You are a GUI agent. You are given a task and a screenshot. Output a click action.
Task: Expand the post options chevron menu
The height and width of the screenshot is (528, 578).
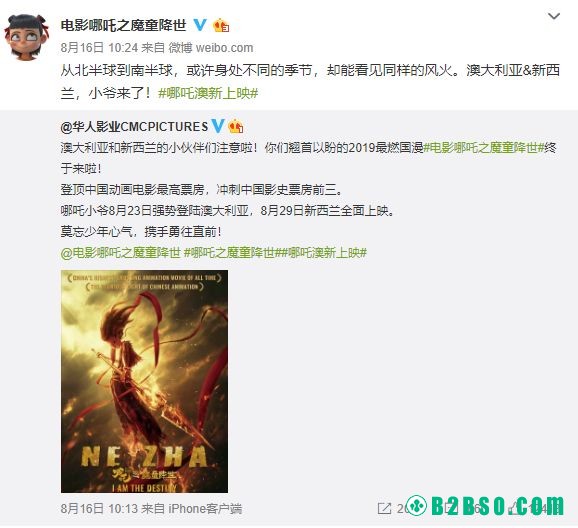click(x=554, y=16)
